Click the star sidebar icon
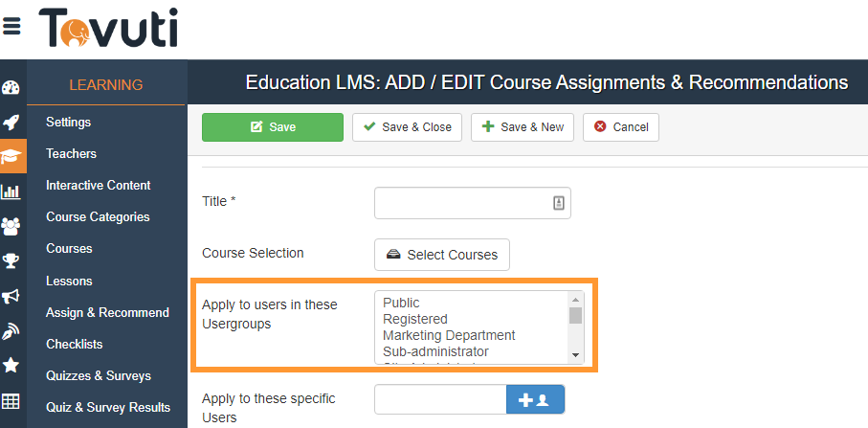 [11, 365]
